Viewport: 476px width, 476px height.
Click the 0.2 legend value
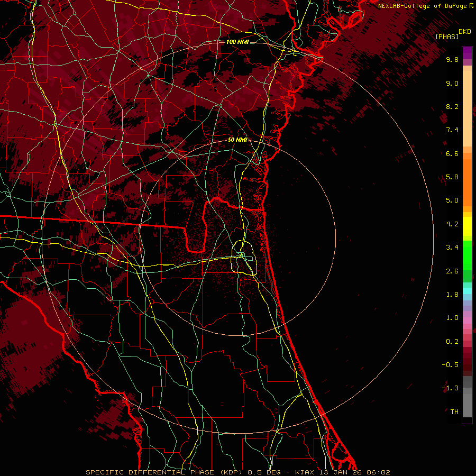pyautogui.click(x=452, y=342)
